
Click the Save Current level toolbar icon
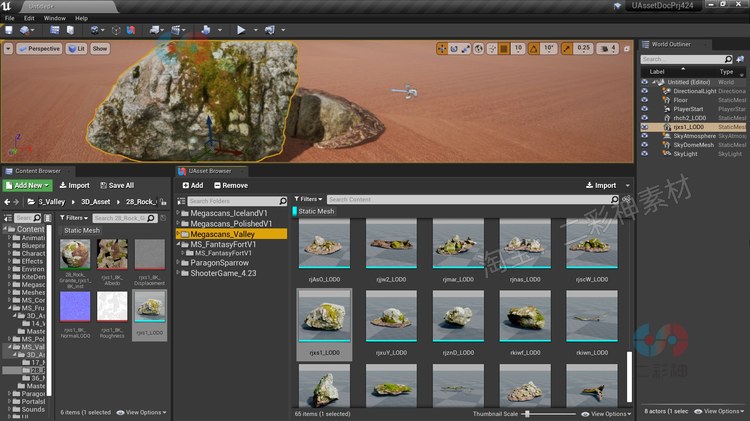pyautogui.click(x=9, y=30)
